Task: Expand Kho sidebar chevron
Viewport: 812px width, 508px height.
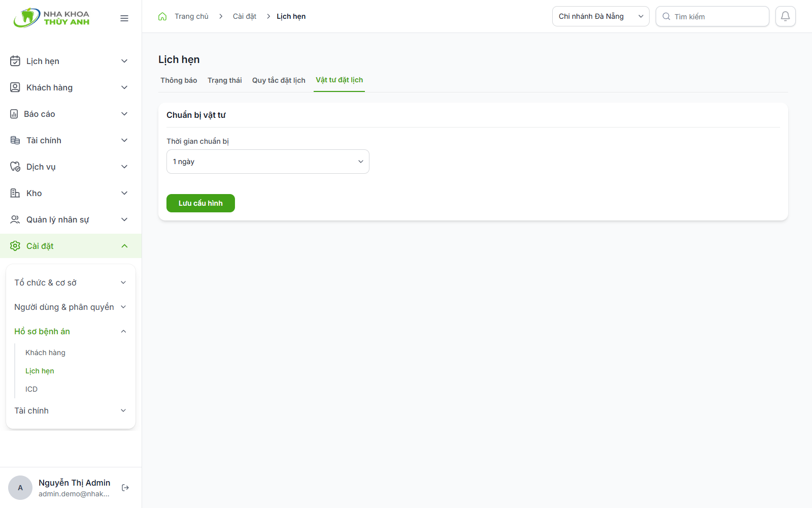Action: click(x=124, y=193)
